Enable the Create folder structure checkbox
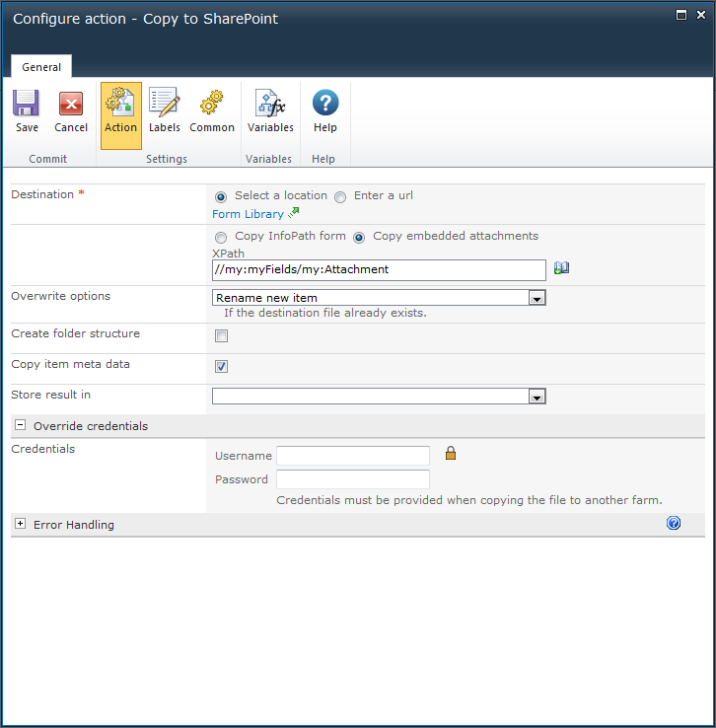Screen dimensions: 716x728 221,335
